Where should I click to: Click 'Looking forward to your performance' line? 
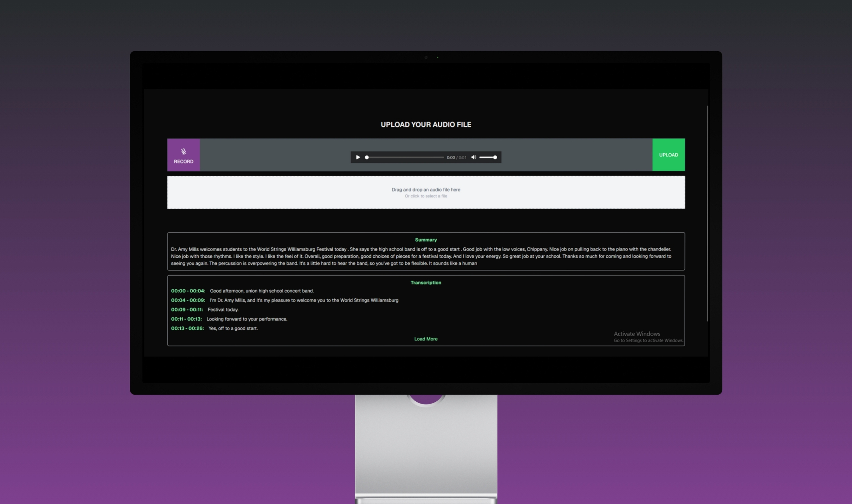247,319
